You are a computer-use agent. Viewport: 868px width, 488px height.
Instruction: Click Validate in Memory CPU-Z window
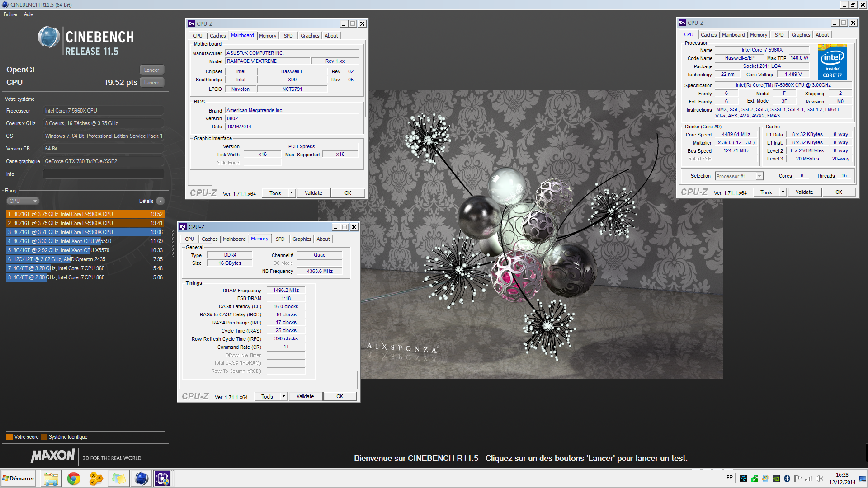pos(305,397)
